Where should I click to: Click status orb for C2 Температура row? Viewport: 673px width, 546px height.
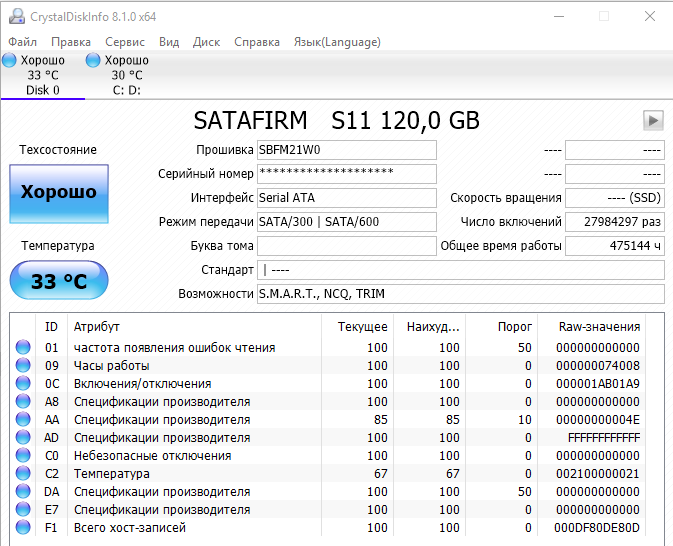[23, 474]
